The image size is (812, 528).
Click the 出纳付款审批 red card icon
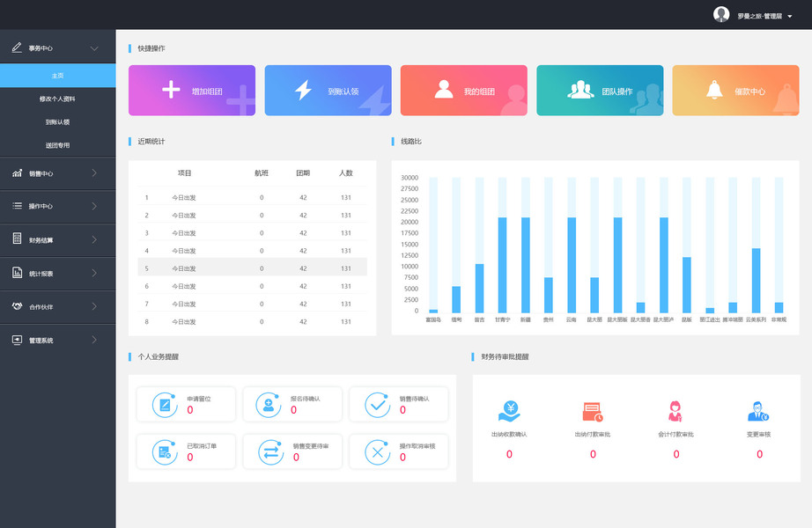[593, 412]
